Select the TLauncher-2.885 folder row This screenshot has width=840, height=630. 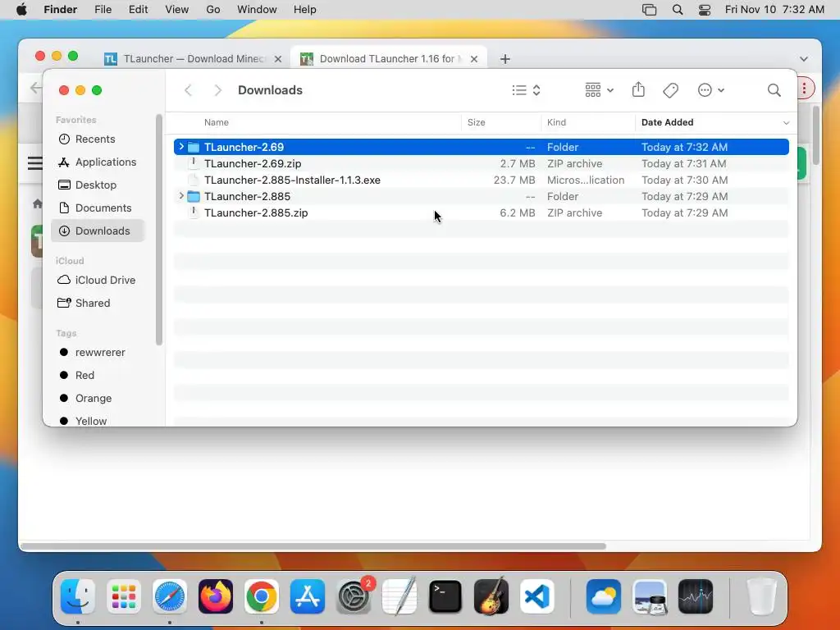(x=481, y=196)
